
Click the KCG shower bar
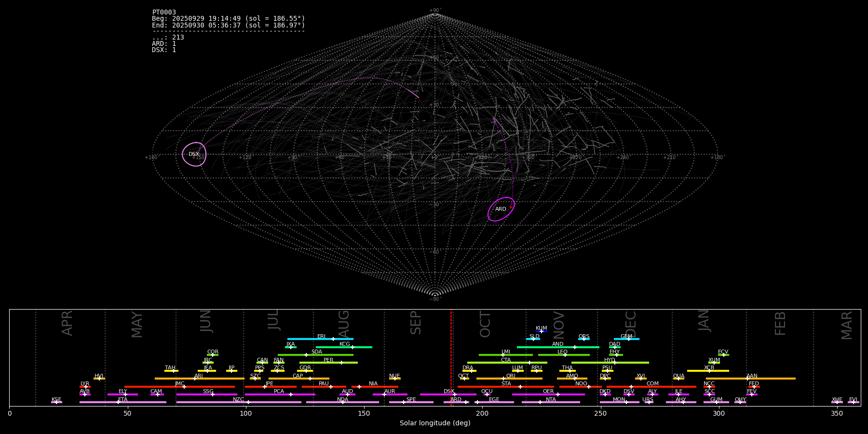point(344,347)
